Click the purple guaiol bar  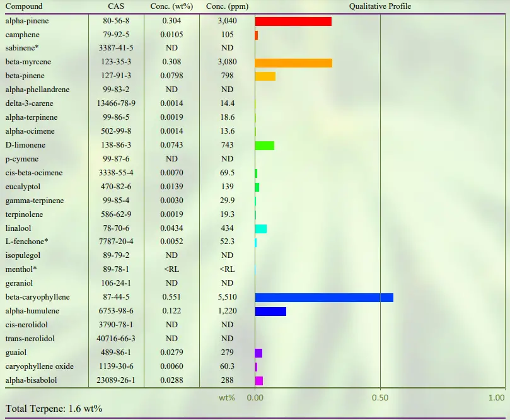coord(258,353)
